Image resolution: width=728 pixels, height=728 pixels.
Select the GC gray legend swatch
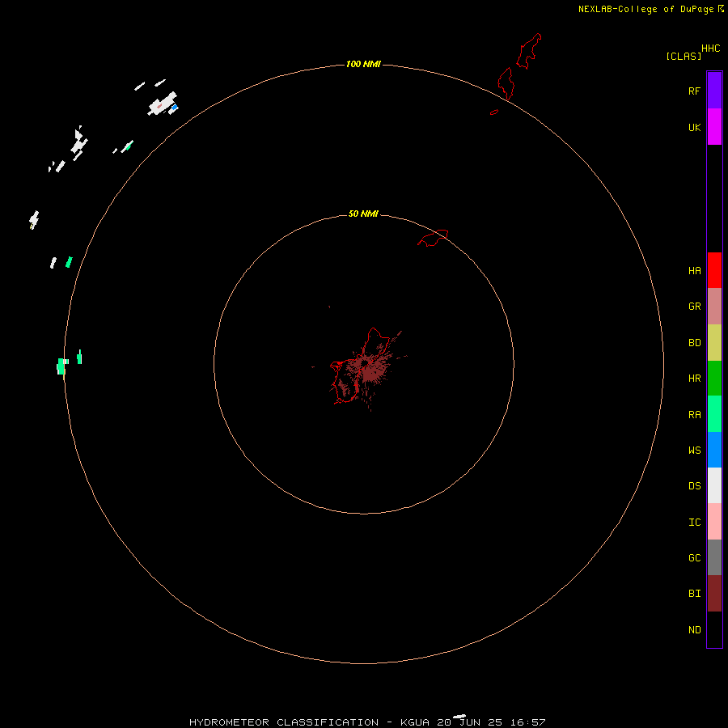tap(714, 557)
